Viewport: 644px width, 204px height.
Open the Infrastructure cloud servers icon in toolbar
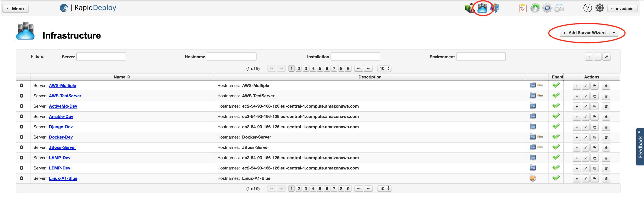point(482,8)
